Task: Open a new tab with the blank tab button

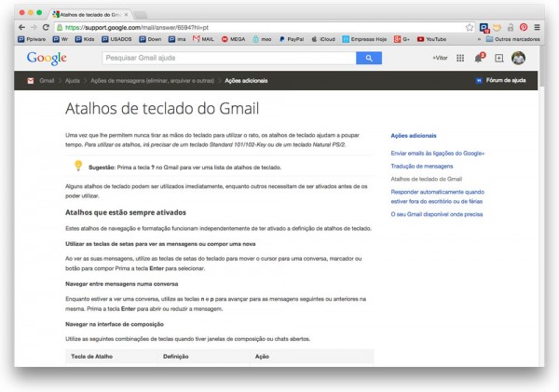Action: (140, 15)
